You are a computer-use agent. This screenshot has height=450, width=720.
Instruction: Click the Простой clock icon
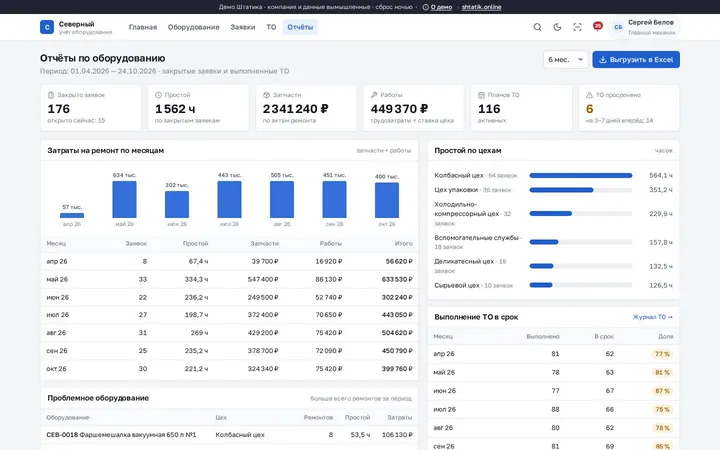coord(158,95)
